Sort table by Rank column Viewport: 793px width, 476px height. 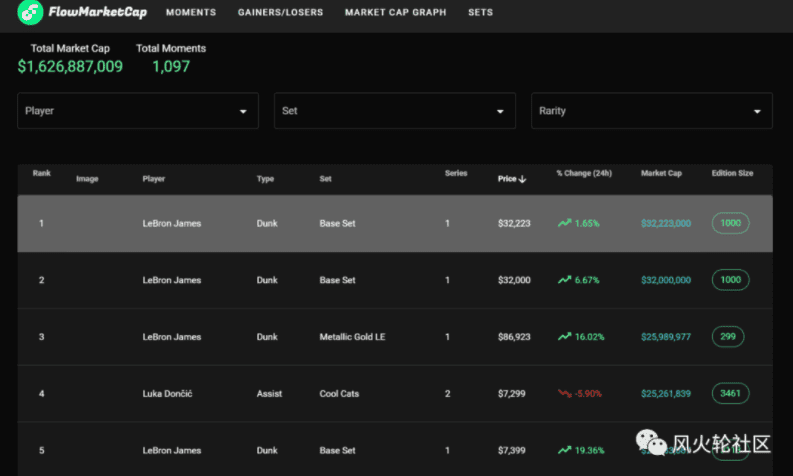(x=41, y=173)
